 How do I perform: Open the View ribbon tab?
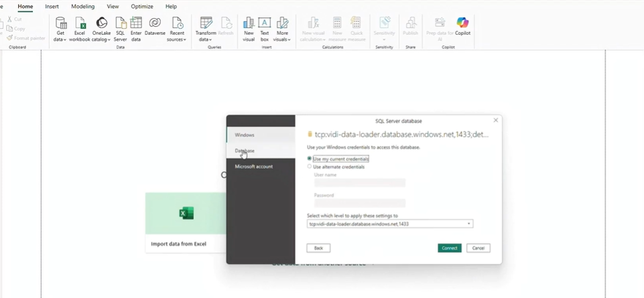pyautogui.click(x=113, y=7)
